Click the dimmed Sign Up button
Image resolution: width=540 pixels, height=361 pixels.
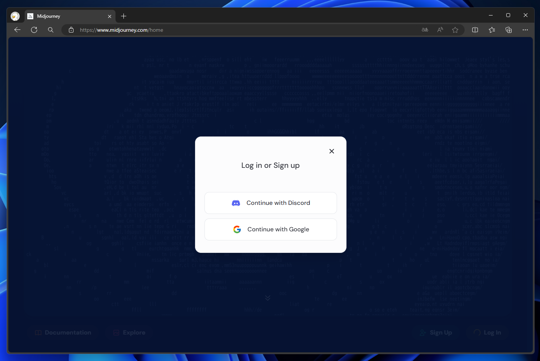click(436, 332)
